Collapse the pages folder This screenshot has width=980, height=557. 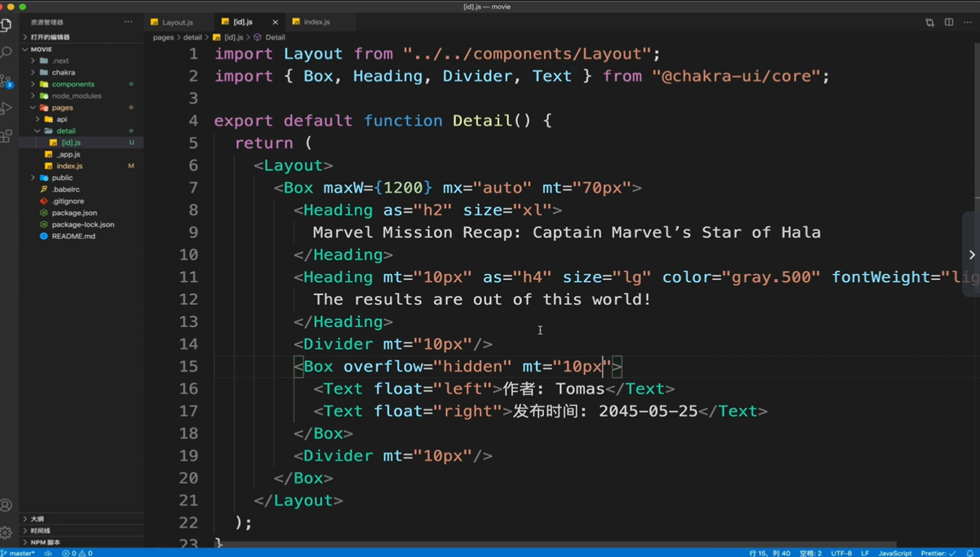click(x=62, y=107)
